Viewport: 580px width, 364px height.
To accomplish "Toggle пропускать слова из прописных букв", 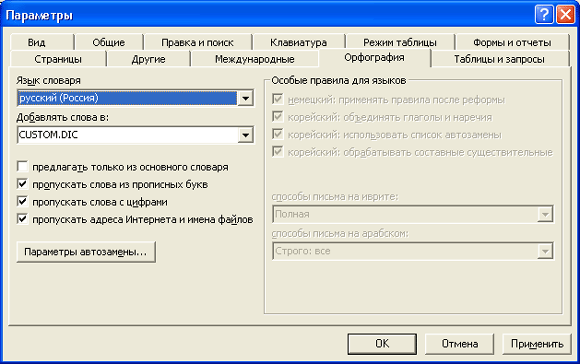I will 23,184.
